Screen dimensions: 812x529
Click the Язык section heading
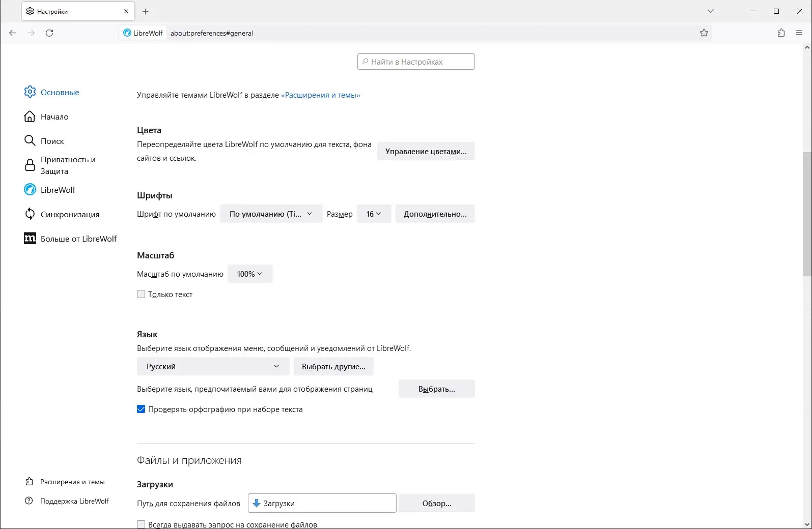pos(147,334)
